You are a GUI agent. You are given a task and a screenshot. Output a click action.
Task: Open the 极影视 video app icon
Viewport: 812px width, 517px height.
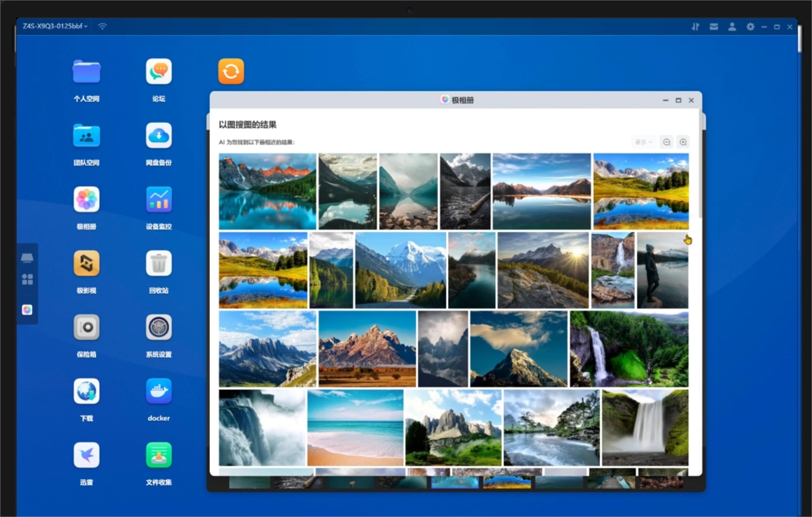point(87,263)
